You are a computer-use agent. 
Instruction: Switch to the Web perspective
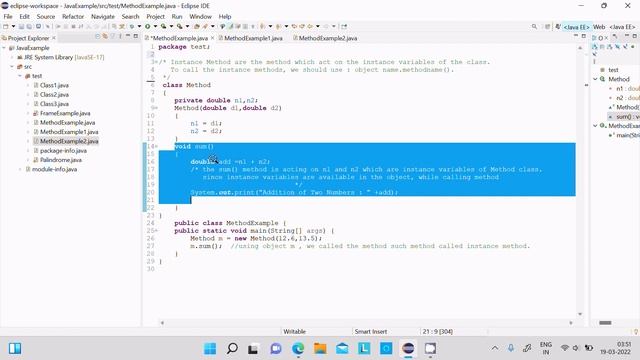pos(599,27)
